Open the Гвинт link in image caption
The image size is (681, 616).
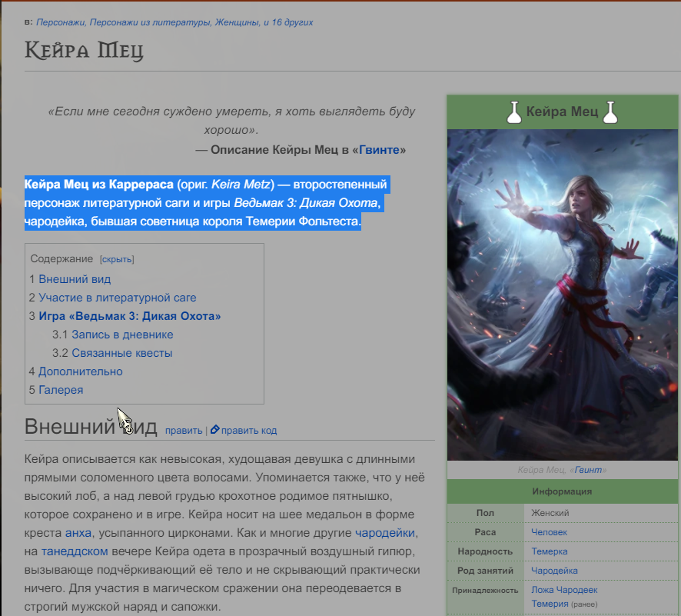[x=588, y=470]
